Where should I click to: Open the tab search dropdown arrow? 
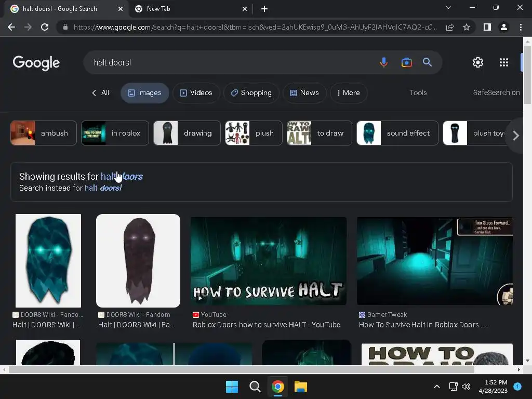[448, 7]
